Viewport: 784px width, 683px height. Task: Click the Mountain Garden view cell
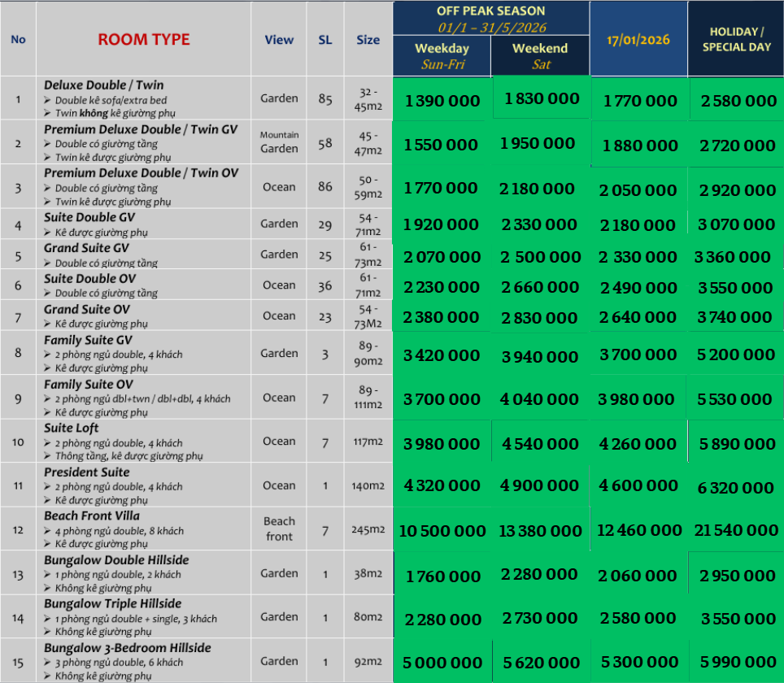(x=279, y=142)
